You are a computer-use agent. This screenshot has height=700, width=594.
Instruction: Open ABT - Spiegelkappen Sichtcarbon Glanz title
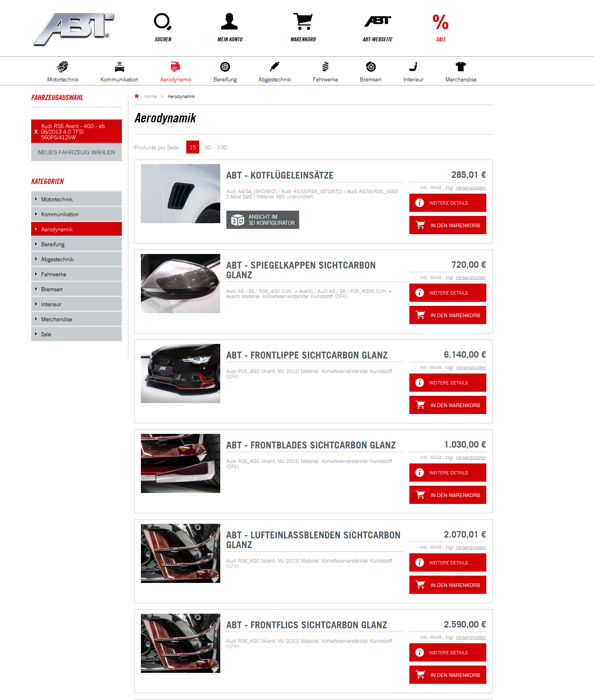coord(301,270)
